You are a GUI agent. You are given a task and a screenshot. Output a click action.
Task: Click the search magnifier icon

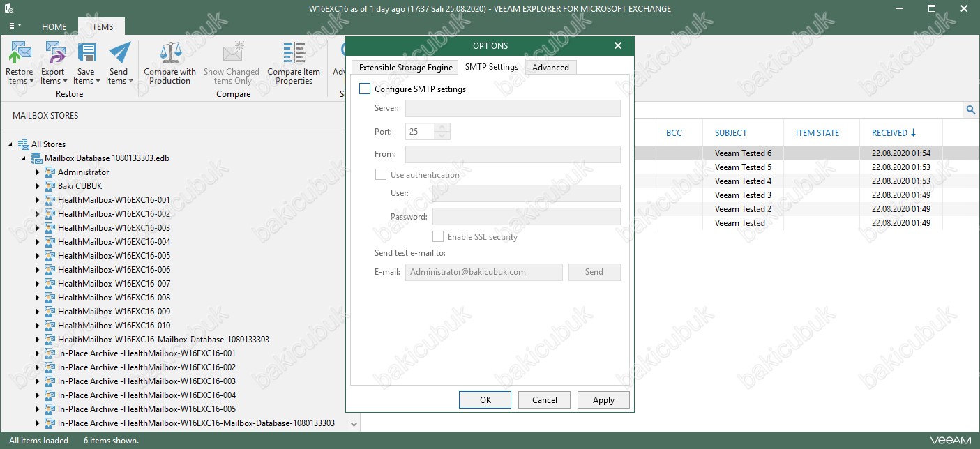pos(970,109)
